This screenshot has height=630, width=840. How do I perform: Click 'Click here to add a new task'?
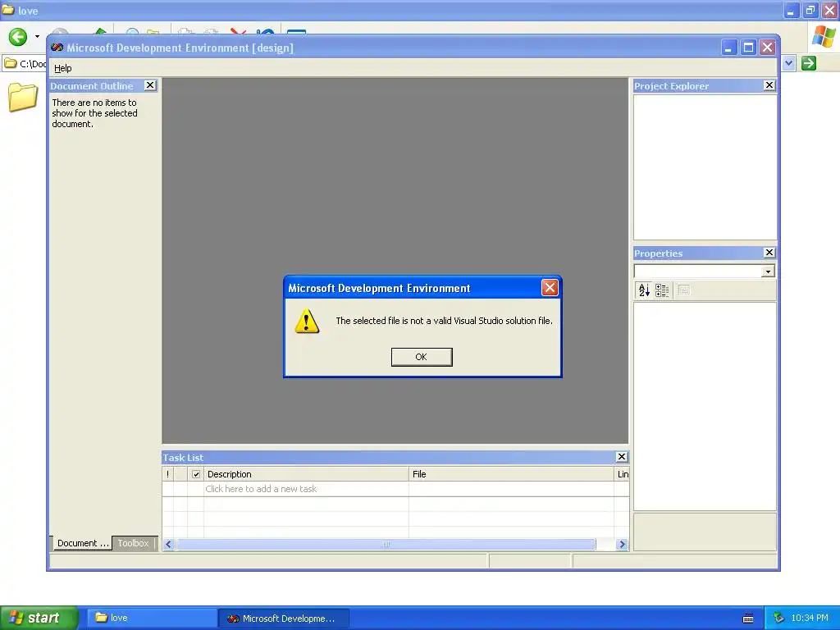(x=261, y=489)
